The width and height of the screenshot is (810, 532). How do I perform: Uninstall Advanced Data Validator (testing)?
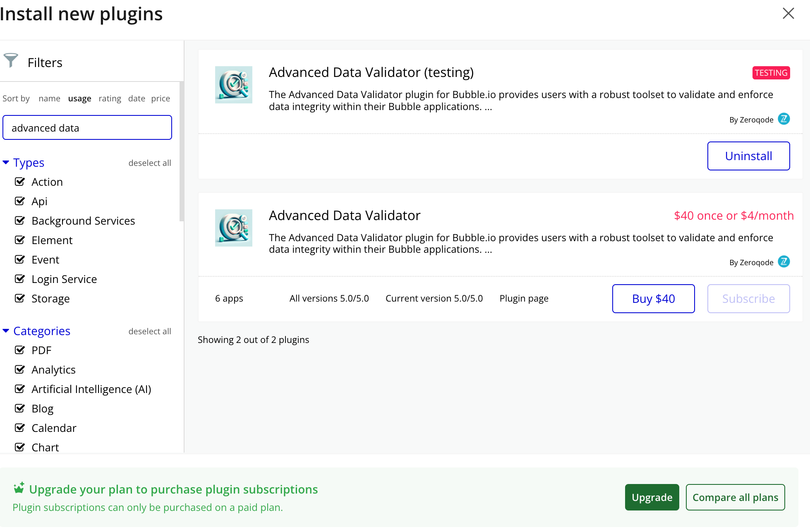748,156
